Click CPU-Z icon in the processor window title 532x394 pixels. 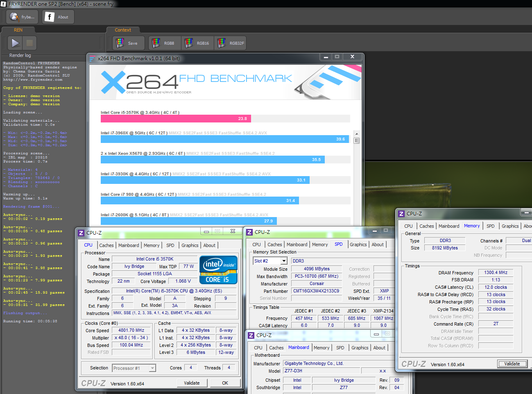tap(81, 233)
